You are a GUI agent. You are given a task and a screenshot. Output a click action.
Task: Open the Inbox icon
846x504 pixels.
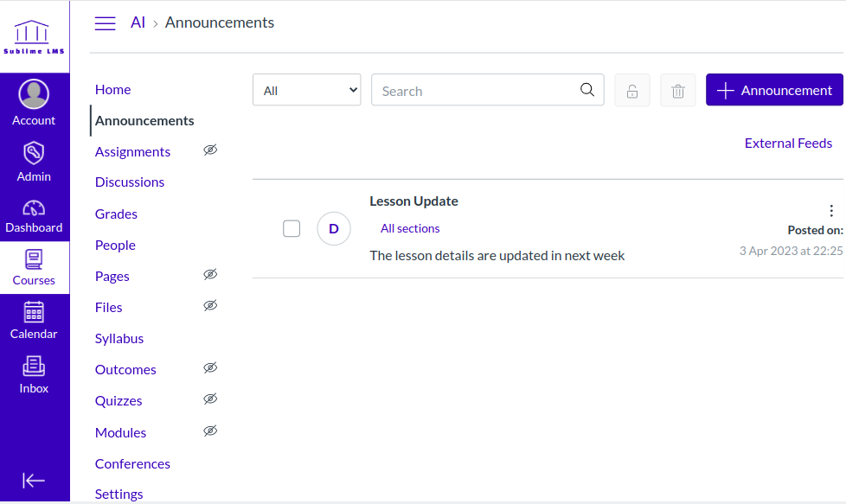[x=34, y=367]
